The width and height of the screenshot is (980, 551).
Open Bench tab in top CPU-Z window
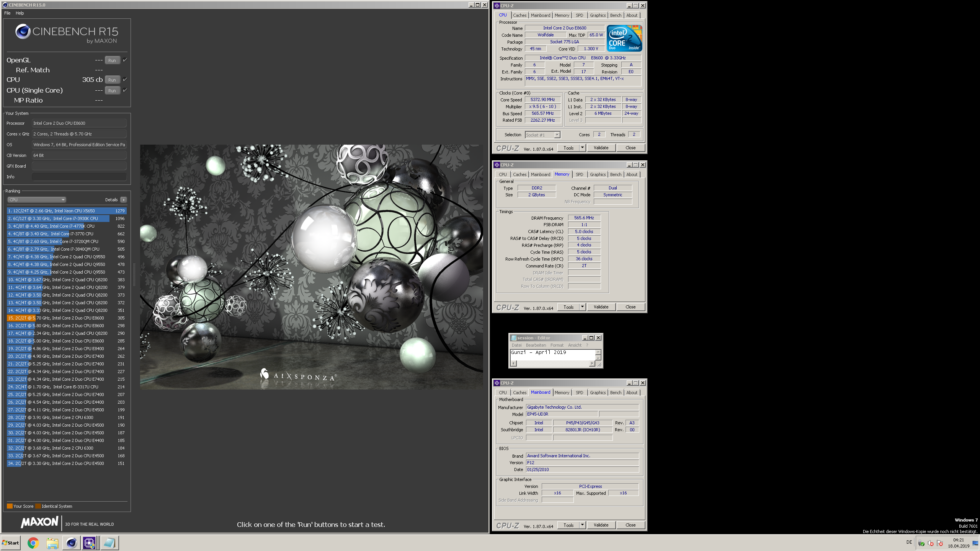(616, 15)
